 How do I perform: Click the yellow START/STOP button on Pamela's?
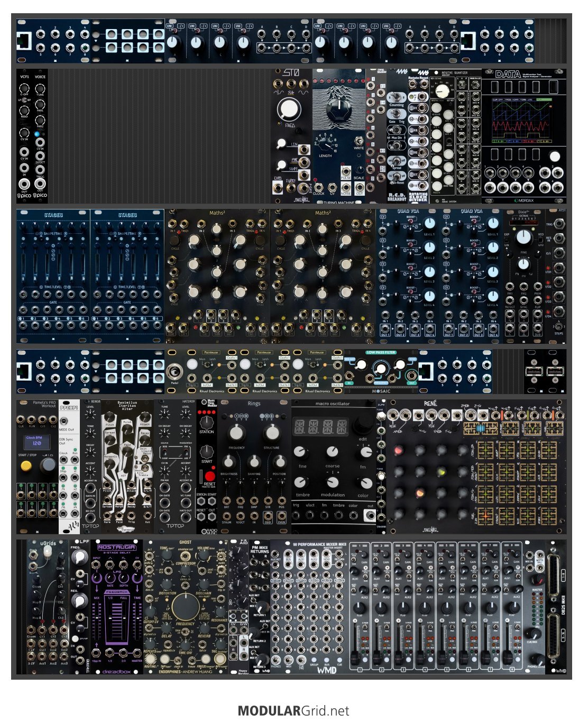coord(26,465)
